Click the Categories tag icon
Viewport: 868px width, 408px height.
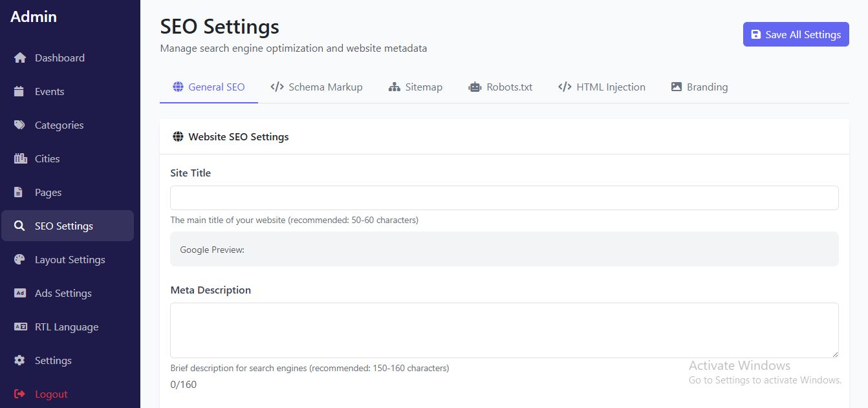(20, 125)
